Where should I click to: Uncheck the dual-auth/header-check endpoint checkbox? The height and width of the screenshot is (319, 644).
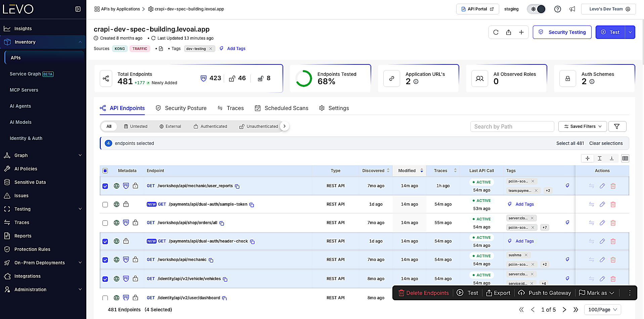point(105,242)
